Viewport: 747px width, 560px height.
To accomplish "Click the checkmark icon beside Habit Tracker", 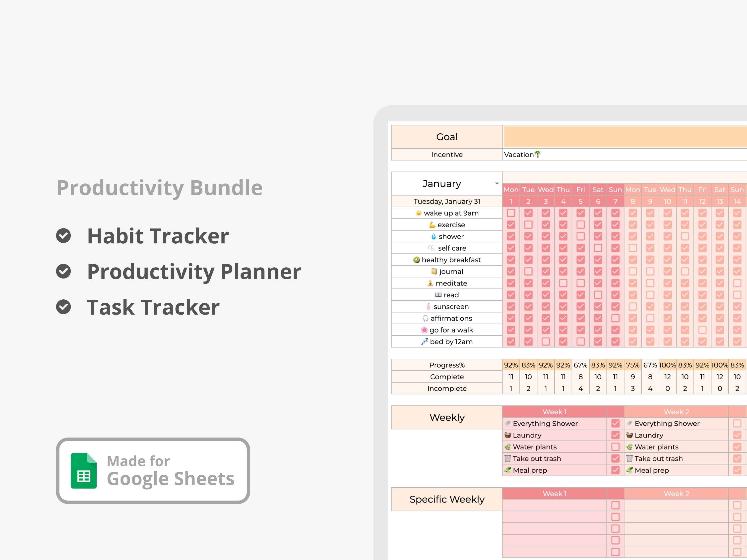I will [x=63, y=236].
